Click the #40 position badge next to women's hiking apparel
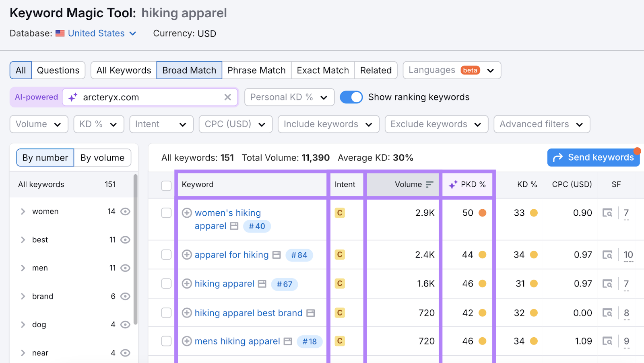644x363 pixels. 256,226
